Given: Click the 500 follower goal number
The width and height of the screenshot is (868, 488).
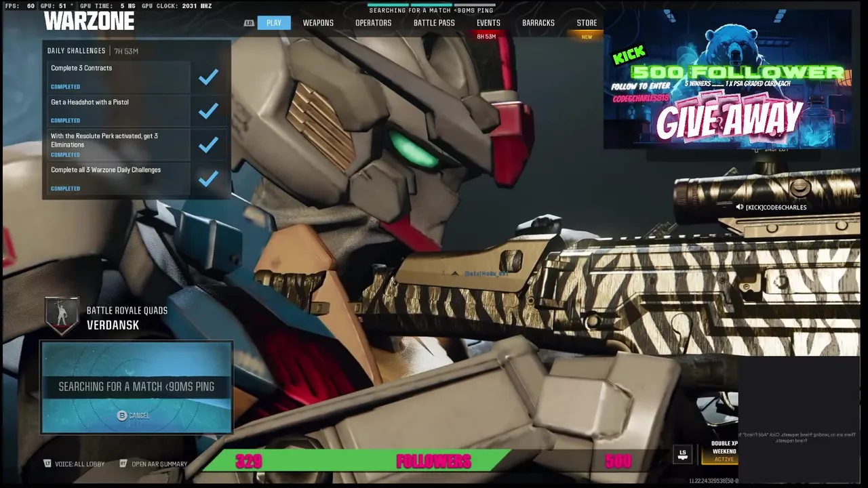Looking at the screenshot, I should pyautogui.click(x=618, y=462).
